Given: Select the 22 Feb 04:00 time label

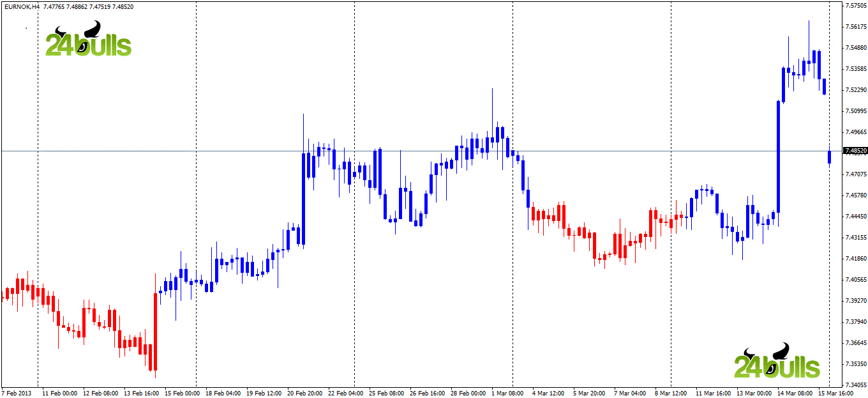Looking at the screenshot, I should (x=345, y=394).
